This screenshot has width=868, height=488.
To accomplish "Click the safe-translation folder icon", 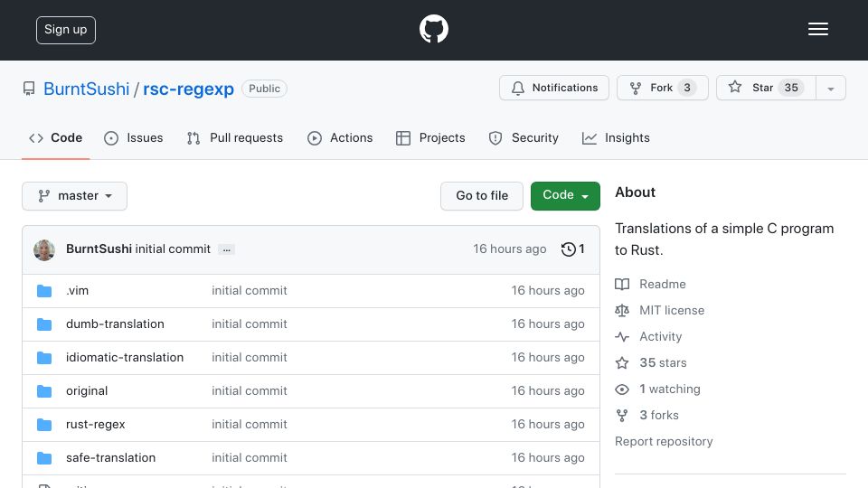I will point(44,458).
